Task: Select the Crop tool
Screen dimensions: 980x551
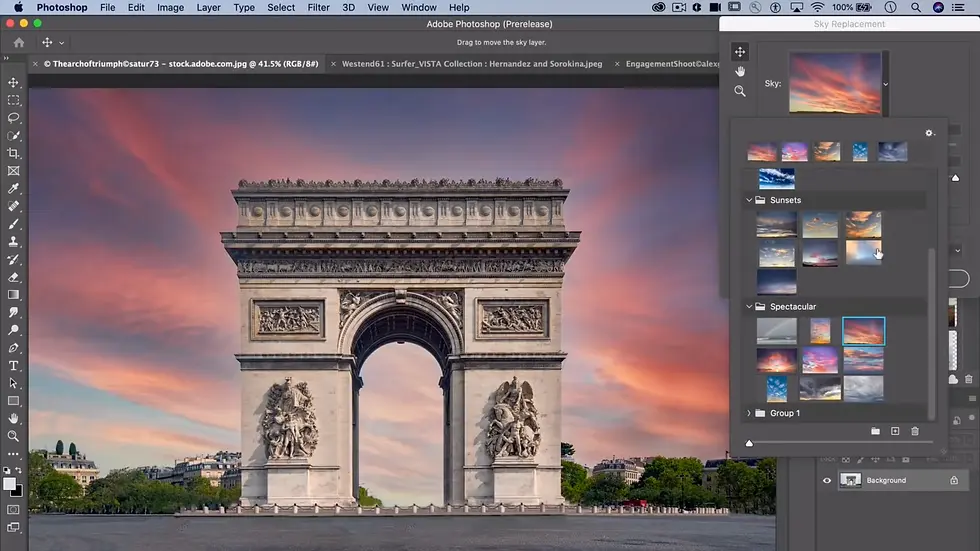Action: click(x=13, y=153)
